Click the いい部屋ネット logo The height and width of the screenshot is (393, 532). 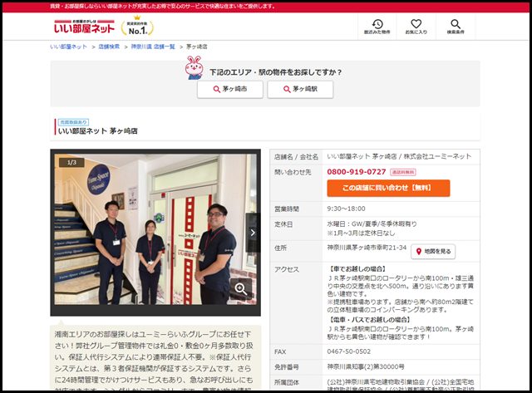86,27
